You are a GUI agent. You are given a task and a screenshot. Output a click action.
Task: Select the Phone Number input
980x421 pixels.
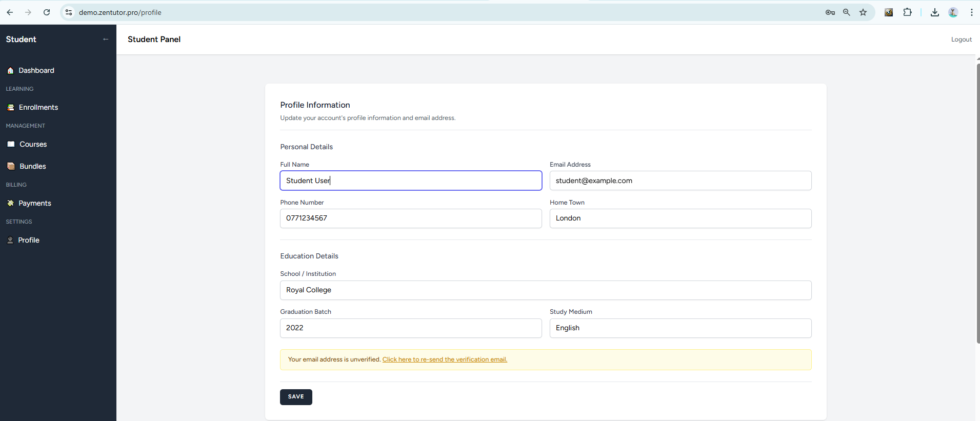411,218
